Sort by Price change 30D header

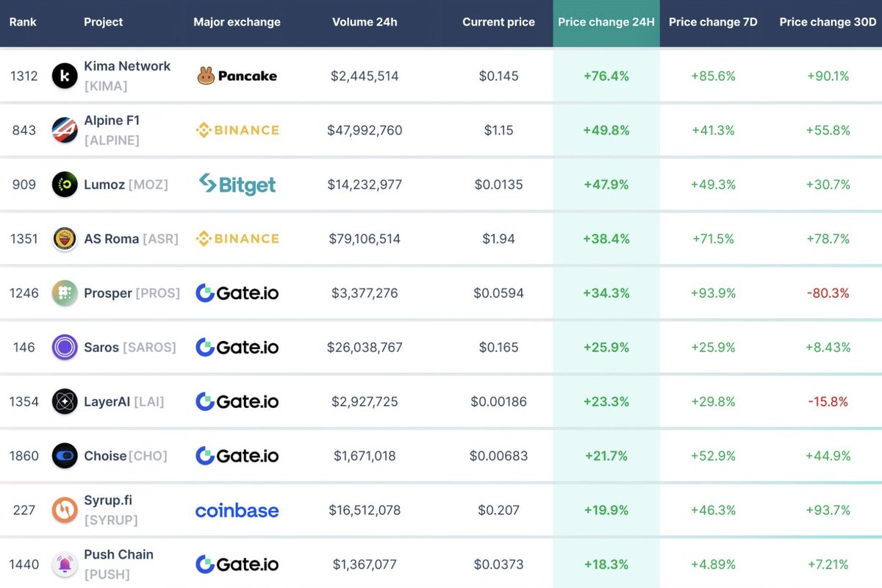tap(828, 22)
